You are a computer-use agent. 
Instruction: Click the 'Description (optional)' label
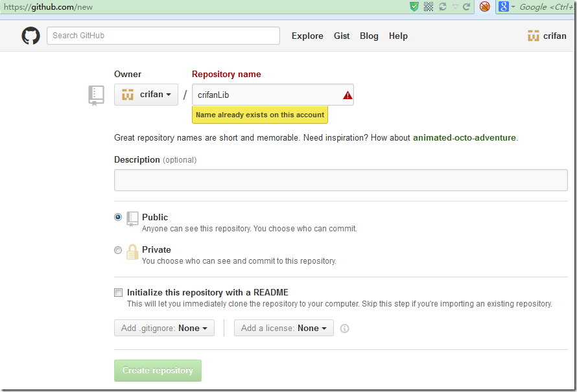156,160
